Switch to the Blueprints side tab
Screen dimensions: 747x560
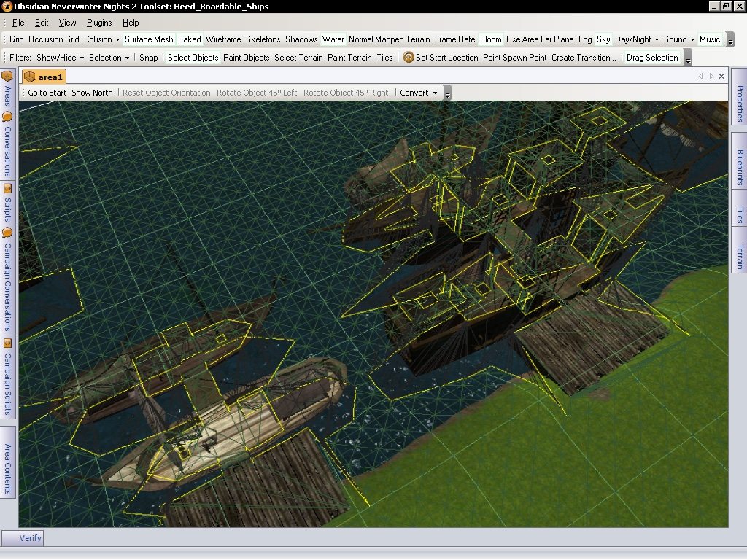pyautogui.click(x=739, y=168)
